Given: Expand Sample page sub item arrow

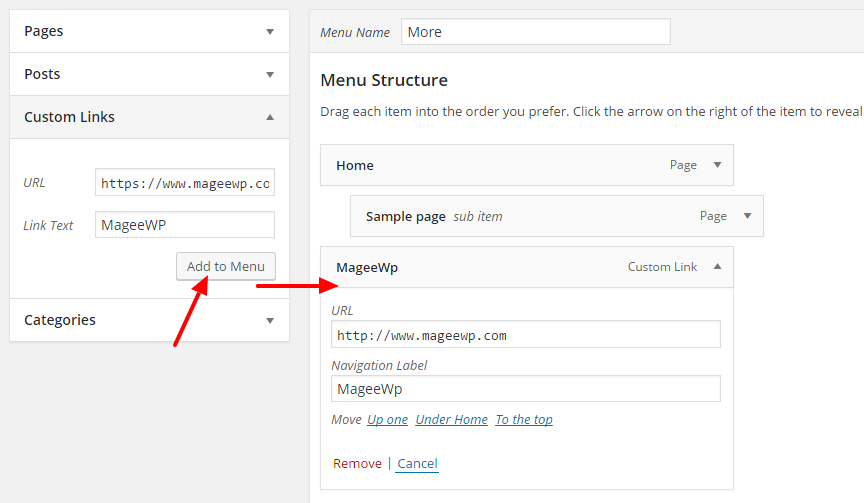Looking at the screenshot, I should point(747,216).
